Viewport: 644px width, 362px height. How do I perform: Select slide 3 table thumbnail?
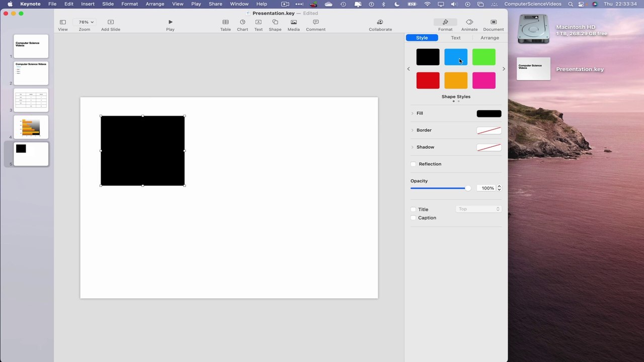tap(31, 100)
